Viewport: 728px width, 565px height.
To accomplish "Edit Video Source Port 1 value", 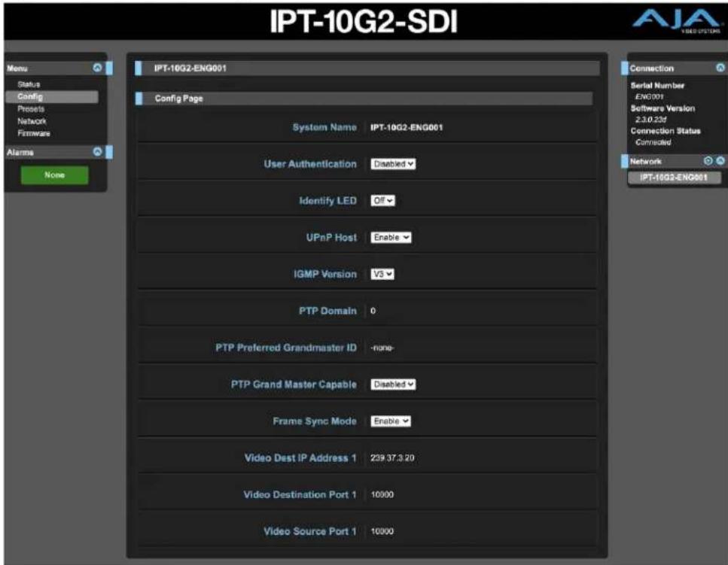I will click(382, 531).
